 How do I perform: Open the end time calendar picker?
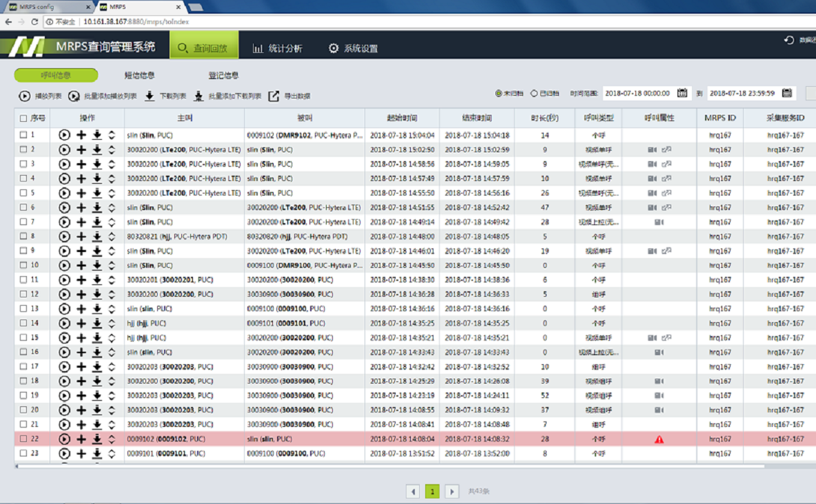pyautogui.click(x=786, y=94)
